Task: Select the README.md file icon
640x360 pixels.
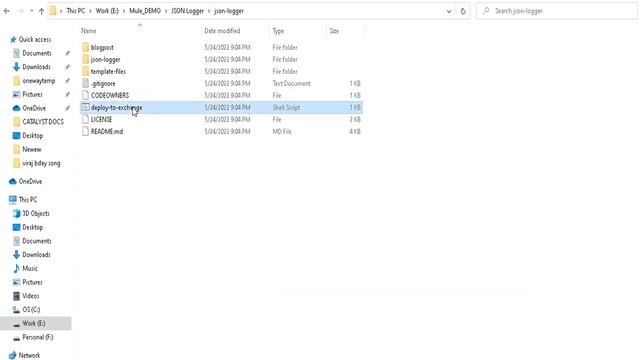Action: (x=85, y=131)
